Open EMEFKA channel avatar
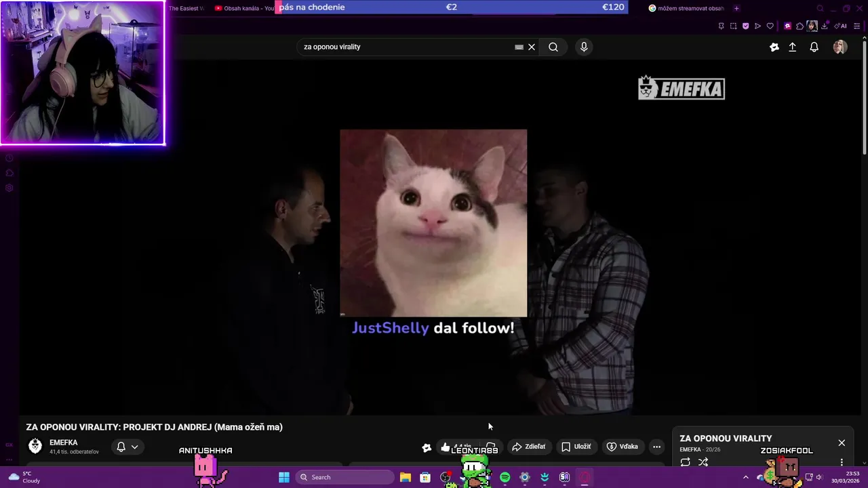Viewport: 868px width, 488px height. pyautogui.click(x=35, y=446)
